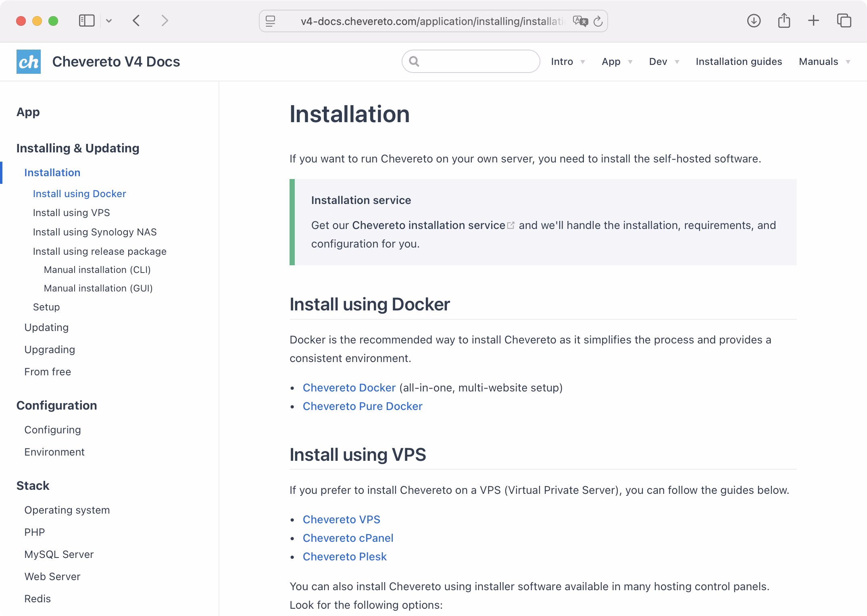Click the Chevereto V4 Docs title
Screen dimensions: 867x616
(116, 62)
